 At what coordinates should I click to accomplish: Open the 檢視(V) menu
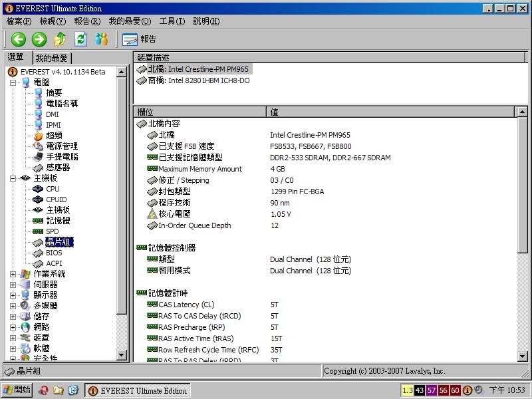click(53, 21)
